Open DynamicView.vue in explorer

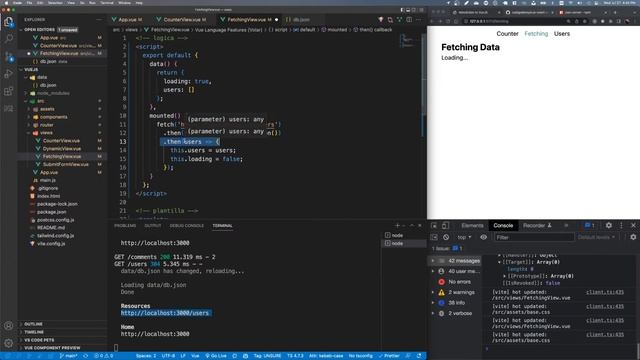pos(61,149)
